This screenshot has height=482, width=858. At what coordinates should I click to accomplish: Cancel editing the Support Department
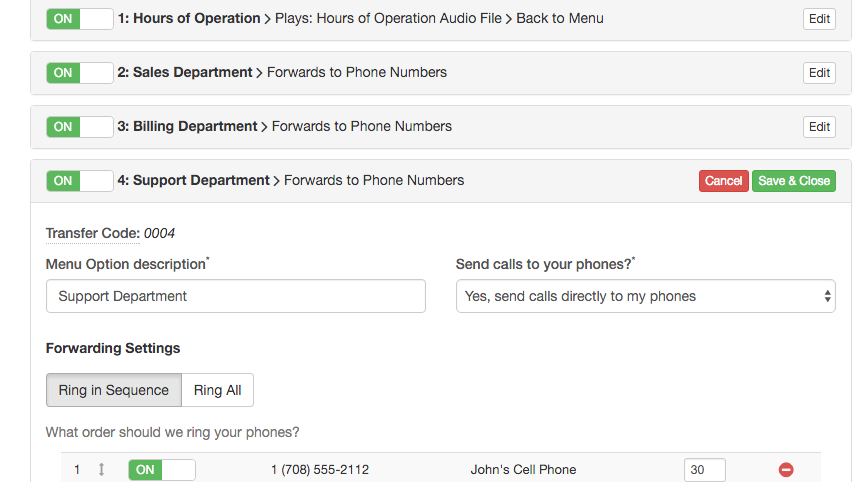point(723,181)
